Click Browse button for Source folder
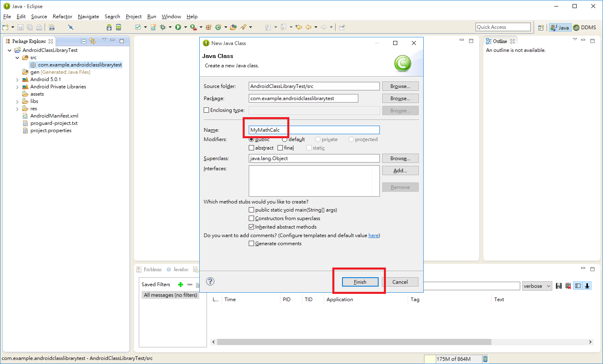Screen dimensions: 603x364 400,86
